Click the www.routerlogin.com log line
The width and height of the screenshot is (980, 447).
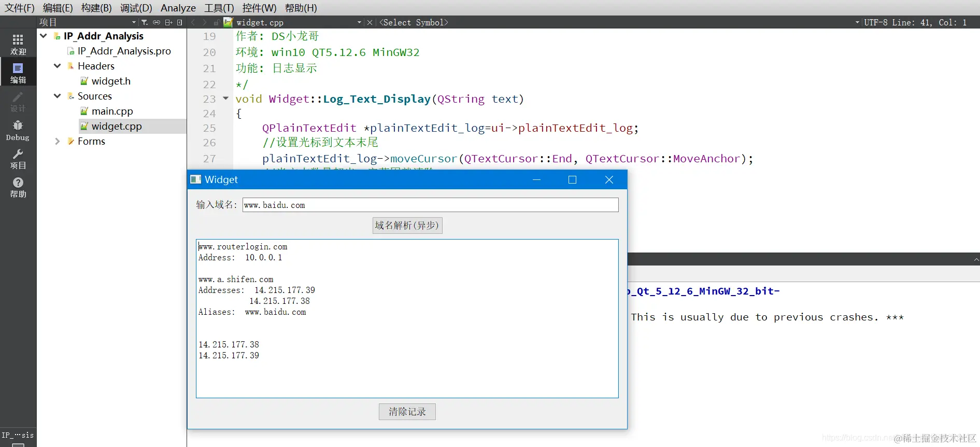[243, 247]
